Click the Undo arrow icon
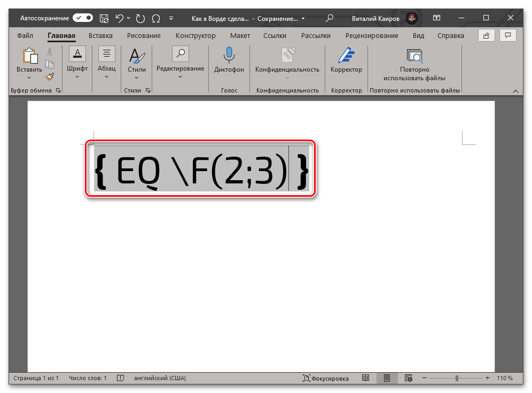Viewport: 532px width, 393px height. click(x=120, y=18)
